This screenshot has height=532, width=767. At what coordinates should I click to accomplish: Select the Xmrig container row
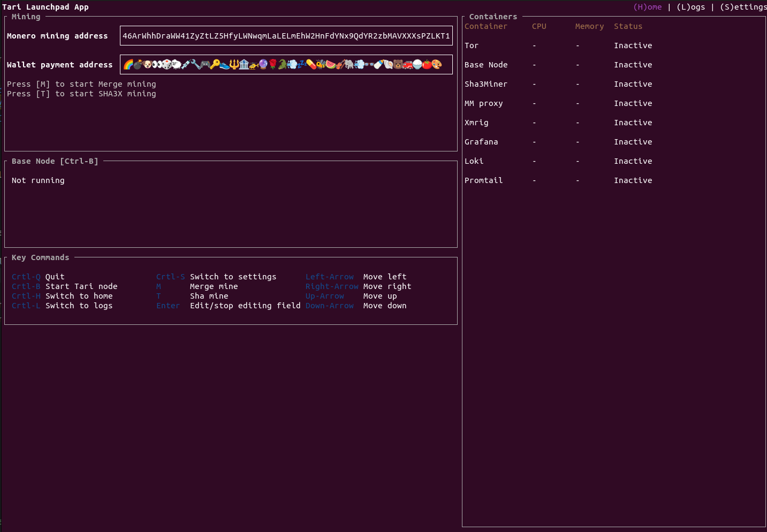(558, 123)
